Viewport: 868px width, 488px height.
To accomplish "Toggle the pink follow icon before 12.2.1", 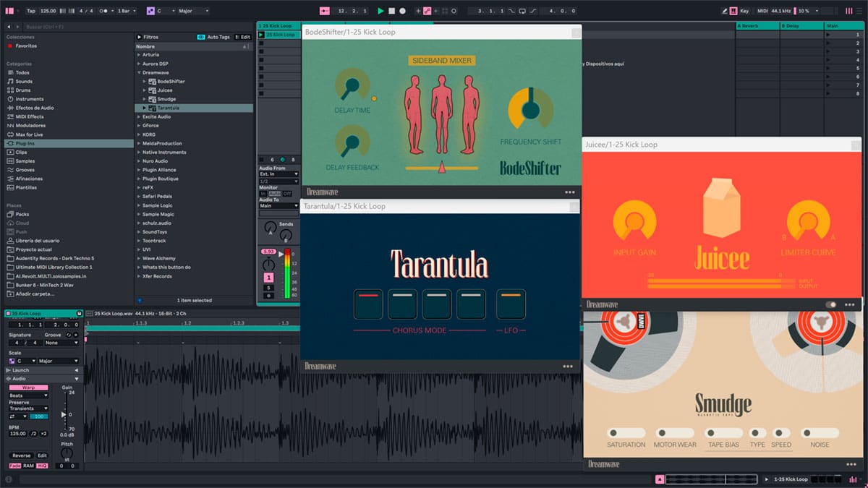I will point(323,11).
